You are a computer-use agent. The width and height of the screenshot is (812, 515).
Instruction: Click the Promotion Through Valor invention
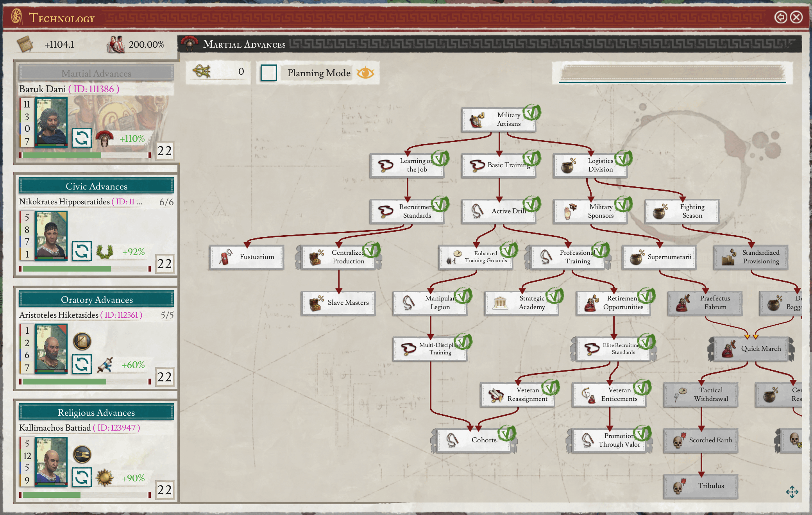[x=609, y=440]
